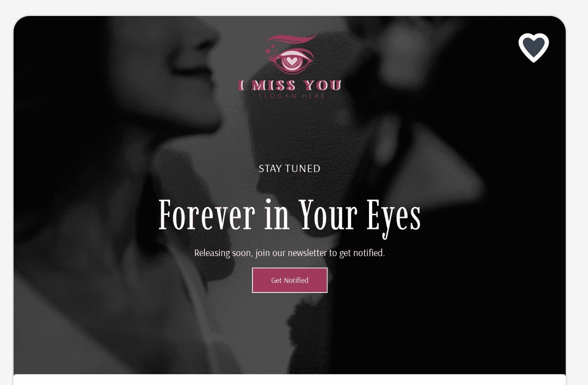
Task: Click the sparkle stars beside the eye logo
Action: point(271,49)
